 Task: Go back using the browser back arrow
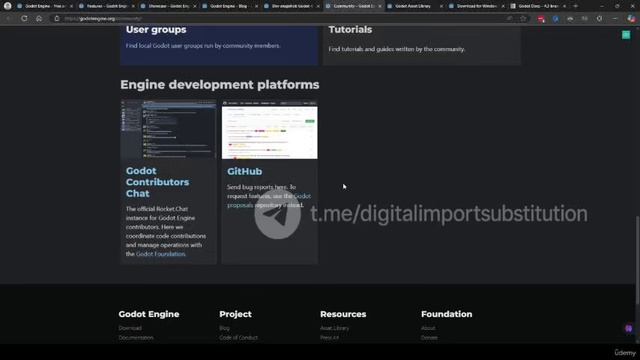pyautogui.click(x=9, y=19)
